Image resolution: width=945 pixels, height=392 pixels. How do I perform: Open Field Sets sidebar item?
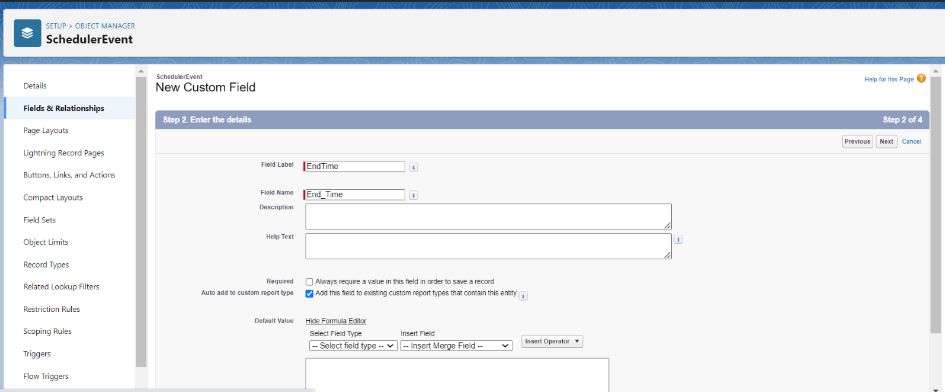coord(40,220)
